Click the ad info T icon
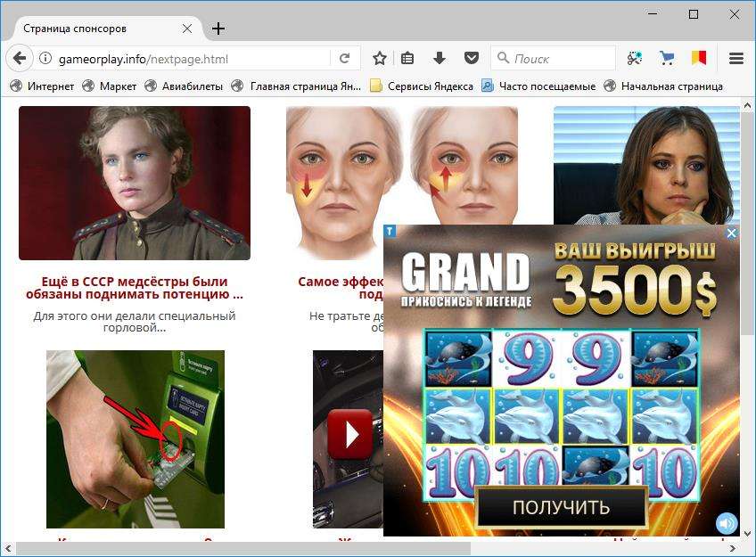 [x=390, y=232]
